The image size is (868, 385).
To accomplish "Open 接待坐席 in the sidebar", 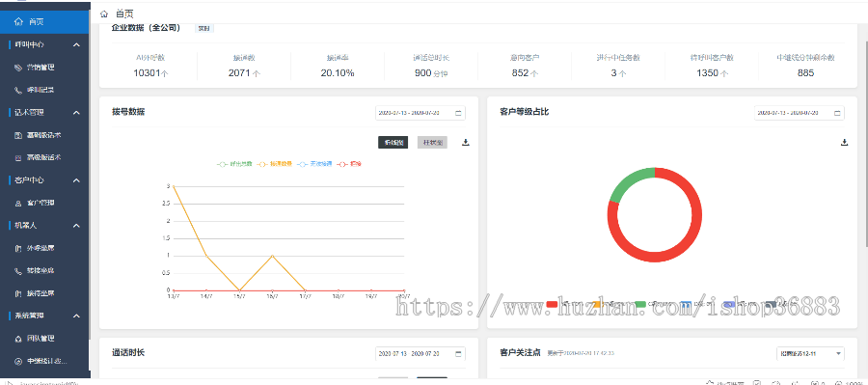I will [41, 293].
